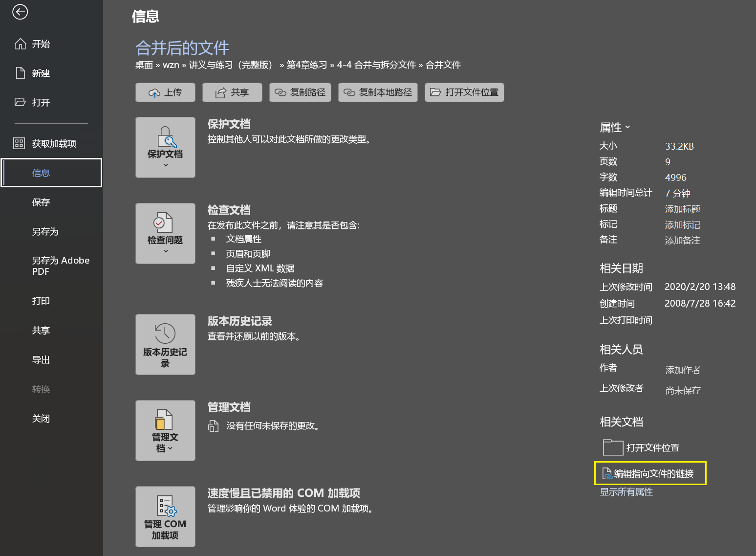Click the 合并后的文件 document title
The width and height of the screenshot is (756, 556).
tap(182, 48)
